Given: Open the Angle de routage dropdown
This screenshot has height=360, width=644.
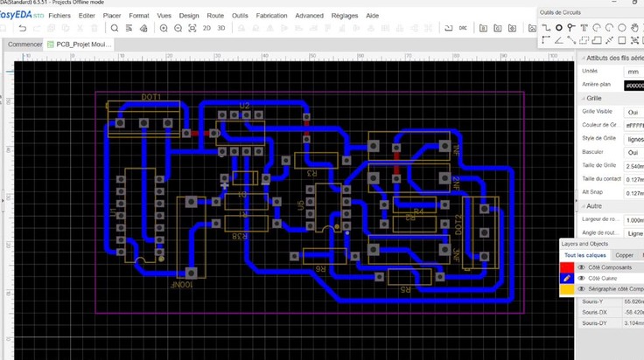Looking at the screenshot, I should coord(633,233).
